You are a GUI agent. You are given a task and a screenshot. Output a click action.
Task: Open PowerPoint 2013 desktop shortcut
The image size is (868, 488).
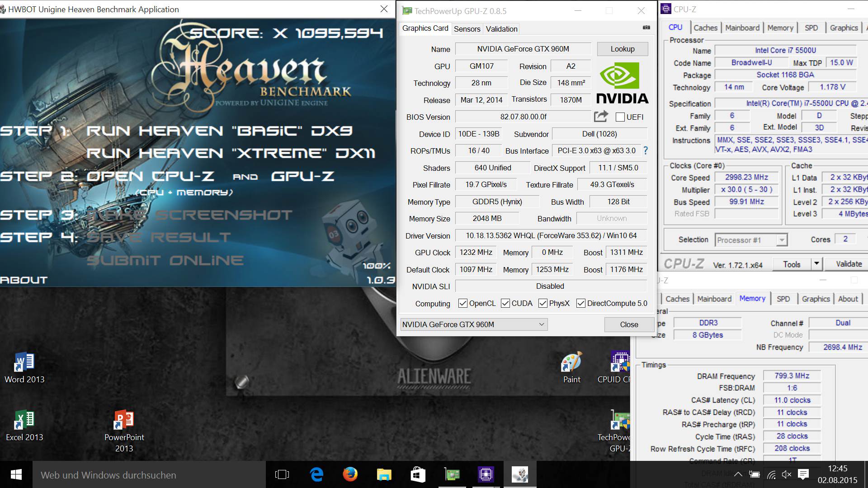pyautogui.click(x=124, y=431)
